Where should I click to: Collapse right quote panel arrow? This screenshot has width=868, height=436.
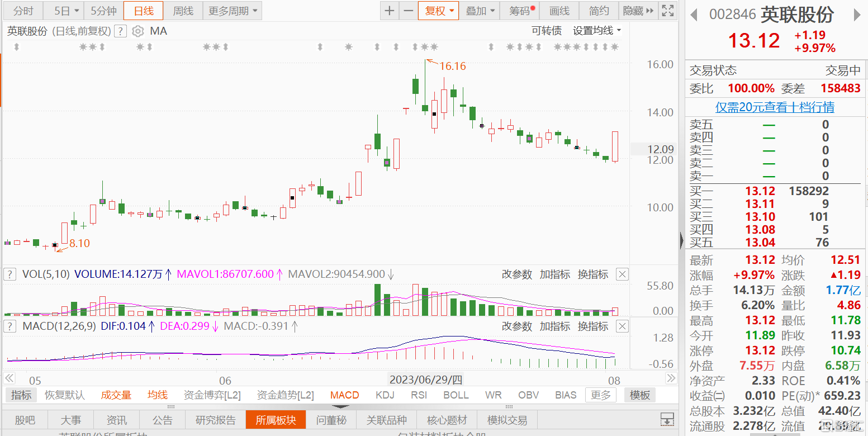coord(681,241)
